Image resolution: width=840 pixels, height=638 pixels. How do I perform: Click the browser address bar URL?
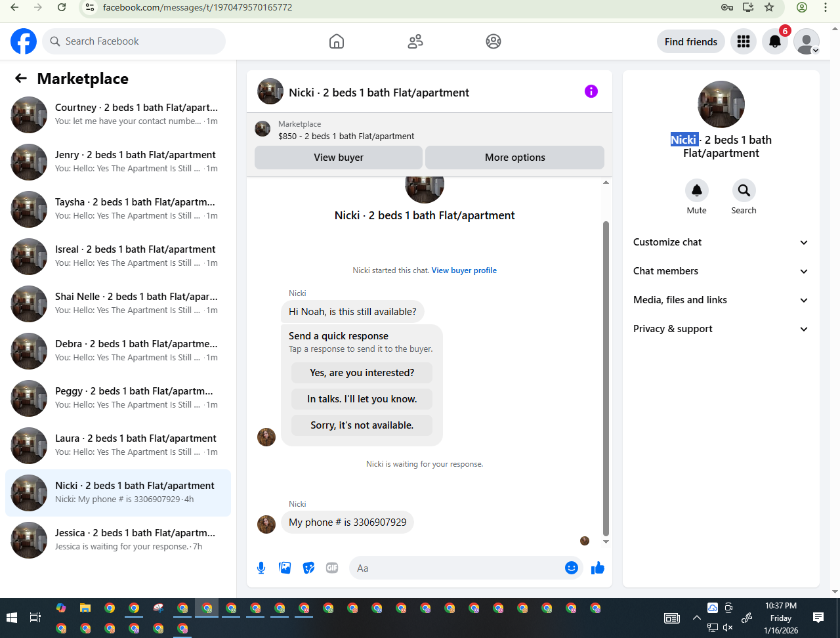click(198, 7)
